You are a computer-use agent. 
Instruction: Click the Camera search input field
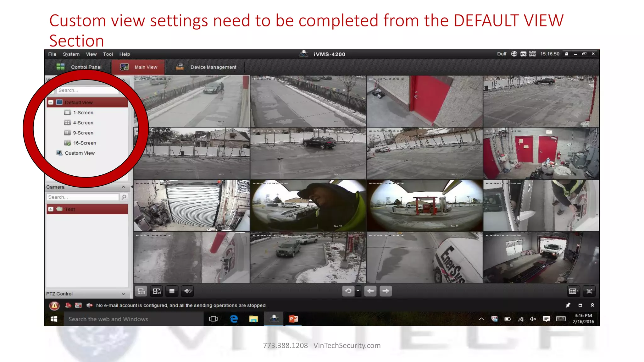coord(82,197)
